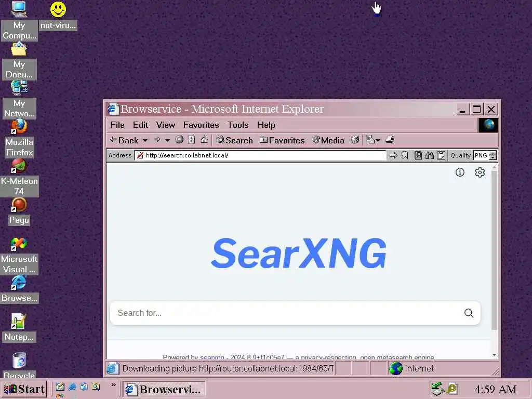Open SearXNG preferences gear icon
The width and height of the screenshot is (532, 399).
click(x=480, y=172)
